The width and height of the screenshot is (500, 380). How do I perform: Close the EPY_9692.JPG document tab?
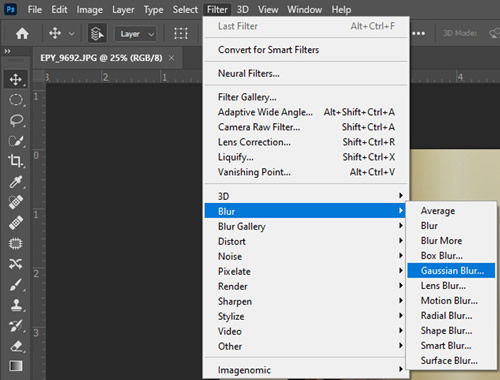pyautogui.click(x=171, y=58)
